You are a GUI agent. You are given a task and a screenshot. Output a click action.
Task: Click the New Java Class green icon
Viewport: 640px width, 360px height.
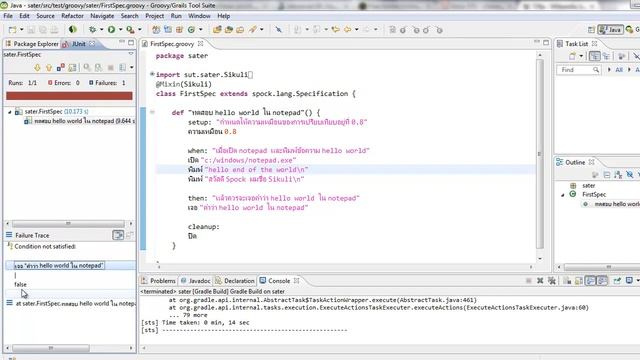pos(191,30)
